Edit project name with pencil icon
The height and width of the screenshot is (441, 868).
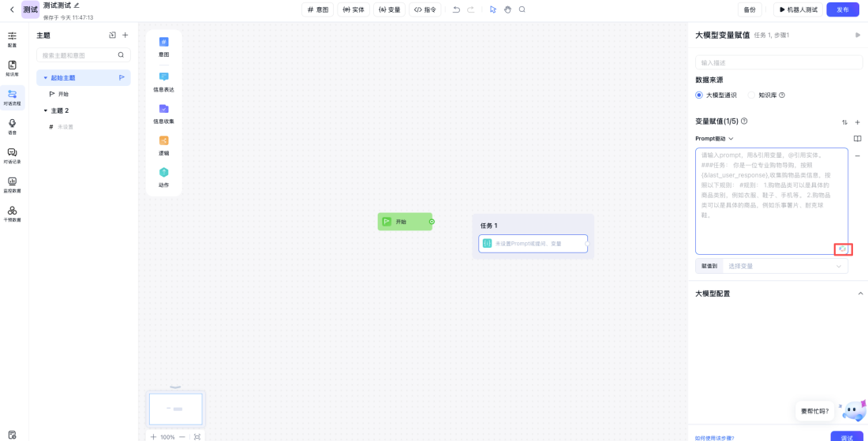click(x=77, y=5)
